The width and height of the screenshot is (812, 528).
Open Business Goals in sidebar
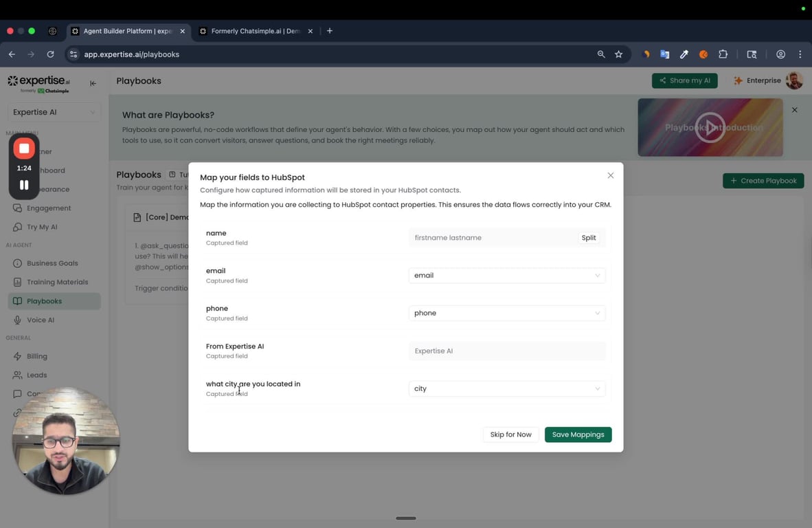pos(54,263)
